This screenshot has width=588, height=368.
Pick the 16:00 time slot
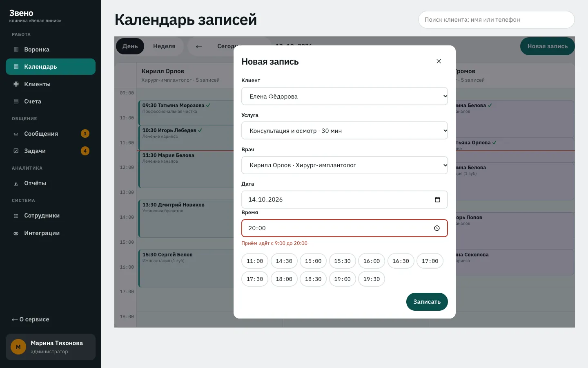coord(372,261)
